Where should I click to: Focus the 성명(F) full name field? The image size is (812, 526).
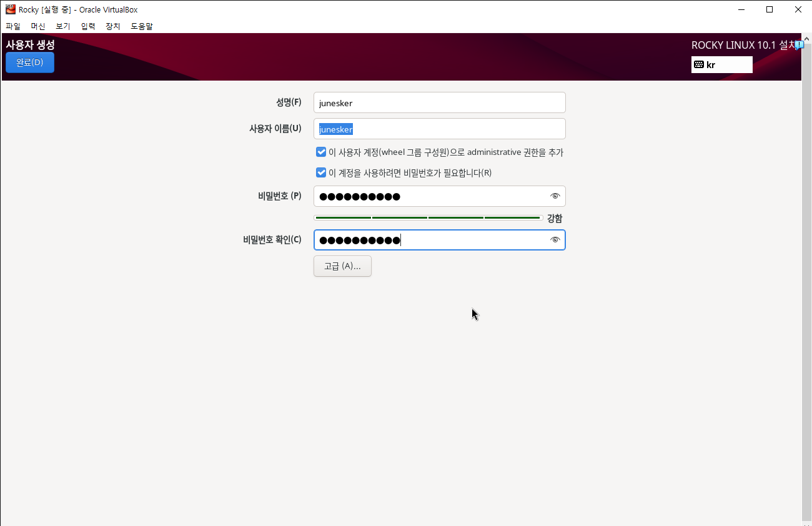coord(440,102)
